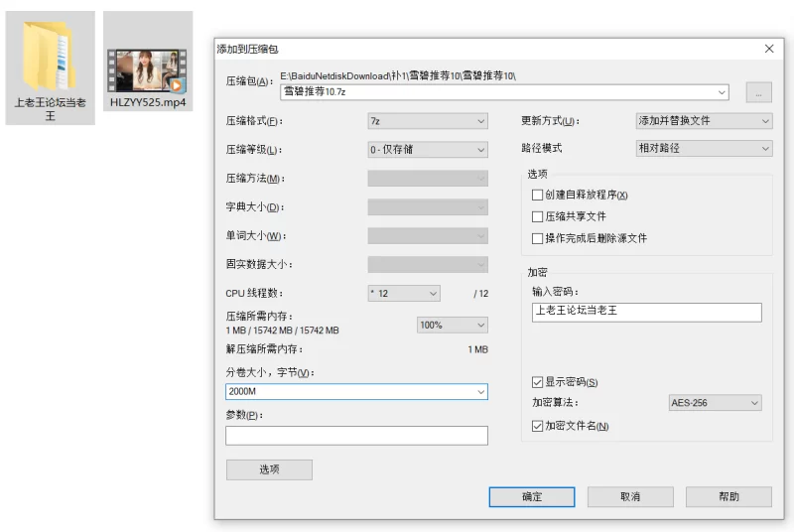Image resolution: width=794 pixels, height=532 pixels.
Task: Open the 加密算法 AES-256 dropdown
Action: click(715, 403)
